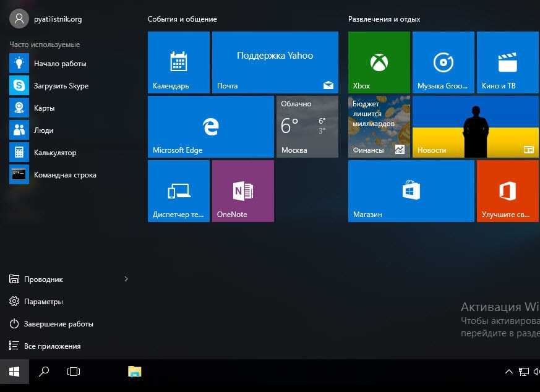Screen dimensions: 540x392
Task: Click the Office Улучшите tile
Action: (507, 191)
